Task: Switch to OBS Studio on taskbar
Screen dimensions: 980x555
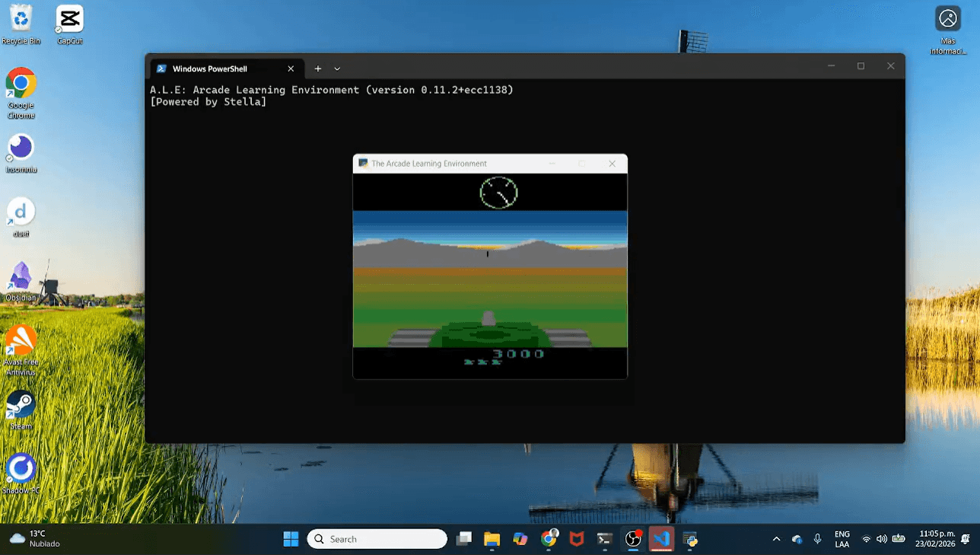Action: point(633,539)
